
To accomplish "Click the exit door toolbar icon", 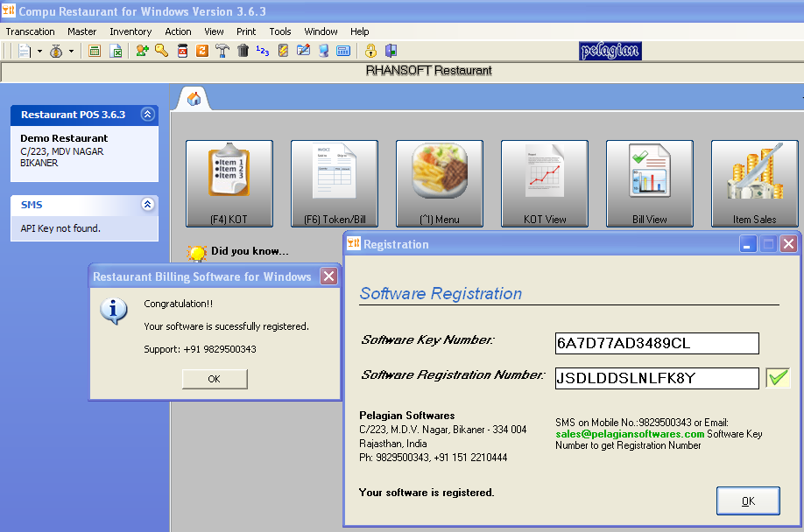I will [x=391, y=51].
